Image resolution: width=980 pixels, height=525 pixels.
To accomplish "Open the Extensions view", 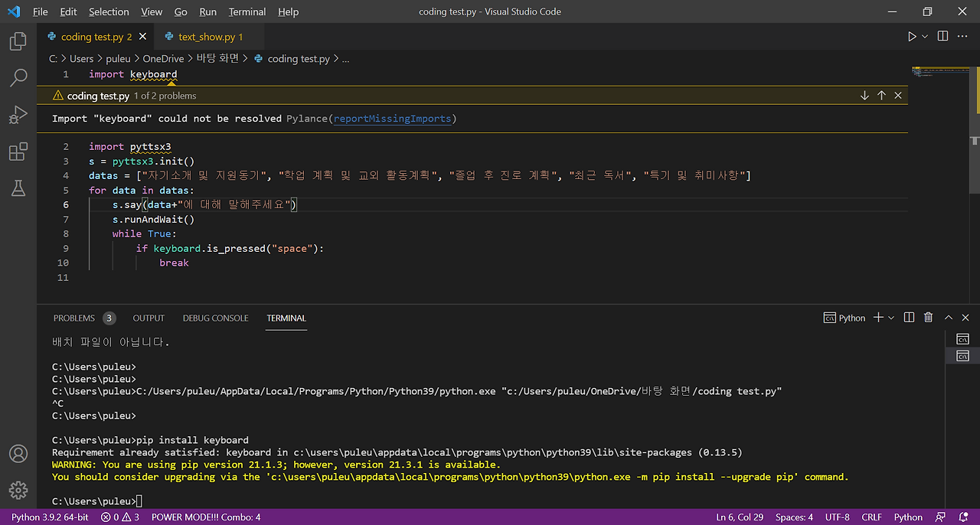I will [x=18, y=151].
